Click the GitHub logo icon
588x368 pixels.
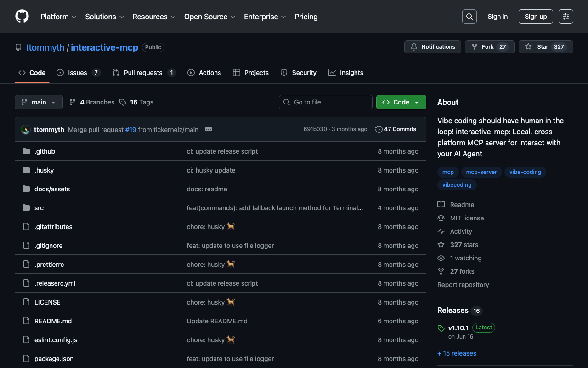(x=22, y=17)
